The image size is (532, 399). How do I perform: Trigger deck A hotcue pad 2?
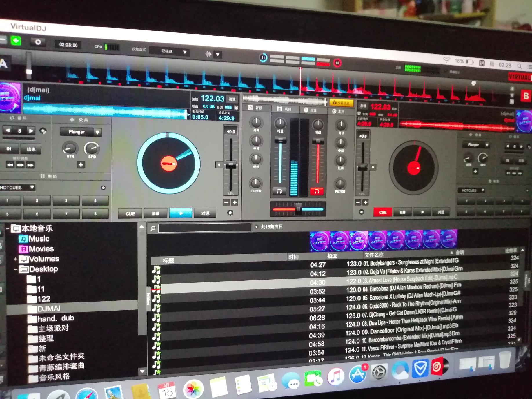(37, 200)
